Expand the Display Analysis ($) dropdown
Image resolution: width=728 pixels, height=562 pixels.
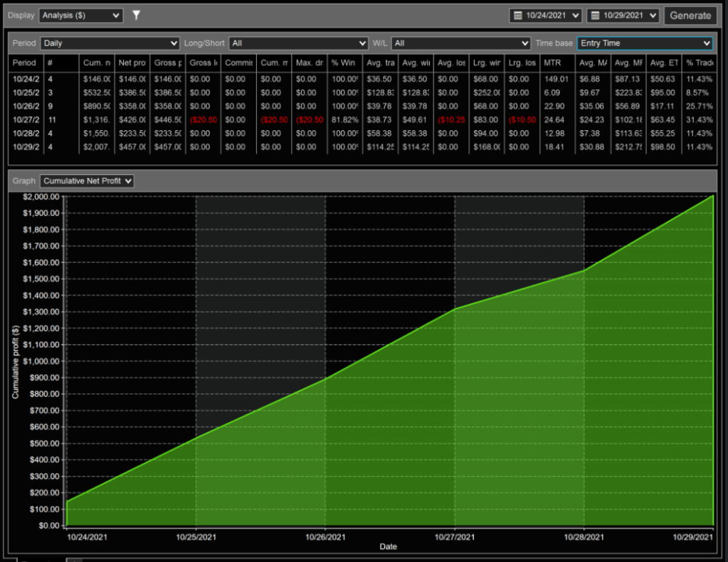pyautogui.click(x=81, y=15)
